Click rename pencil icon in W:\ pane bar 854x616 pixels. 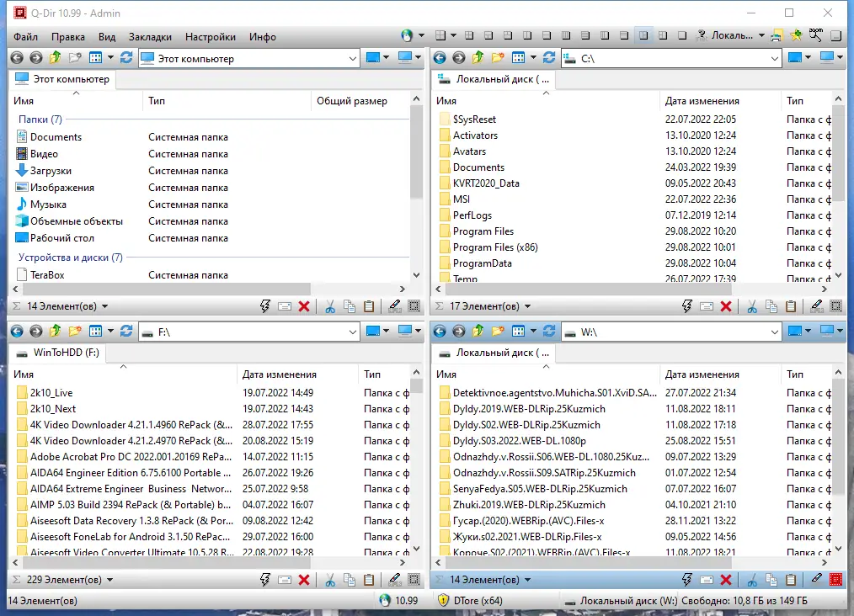(x=816, y=579)
